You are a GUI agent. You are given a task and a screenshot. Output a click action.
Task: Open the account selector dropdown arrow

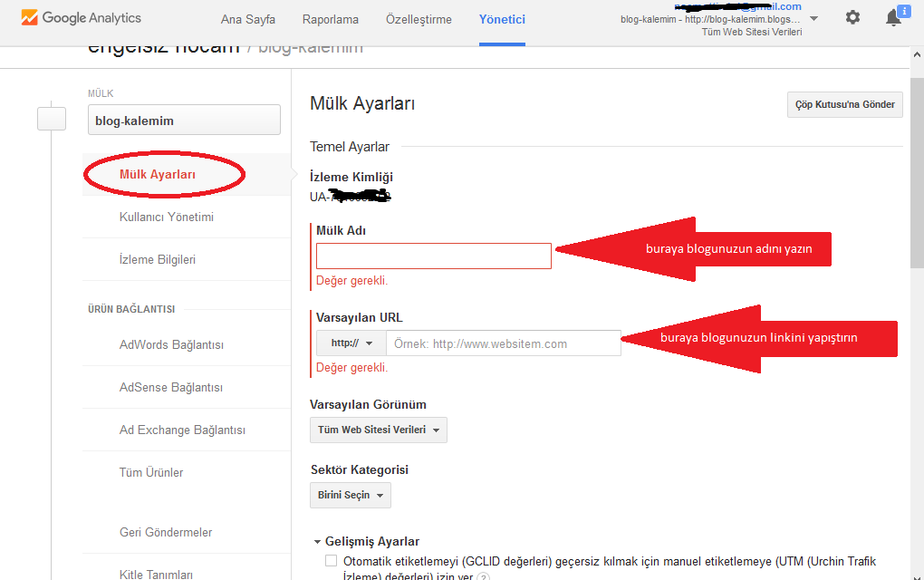[813, 19]
